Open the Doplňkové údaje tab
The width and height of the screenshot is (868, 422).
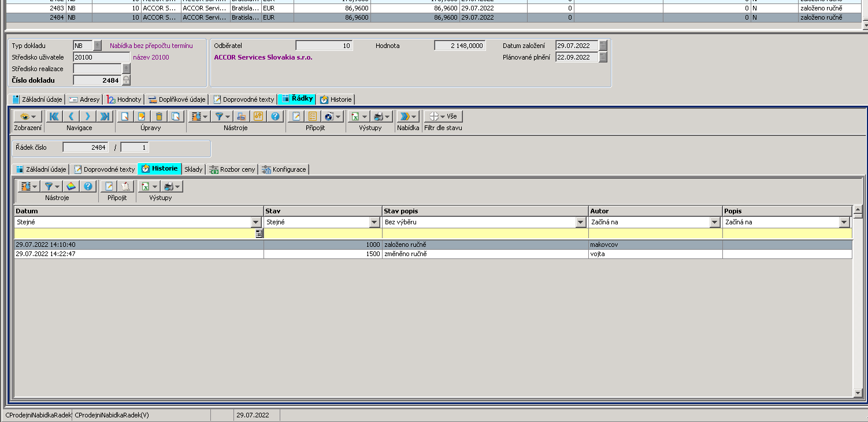[x=176, y=99]
